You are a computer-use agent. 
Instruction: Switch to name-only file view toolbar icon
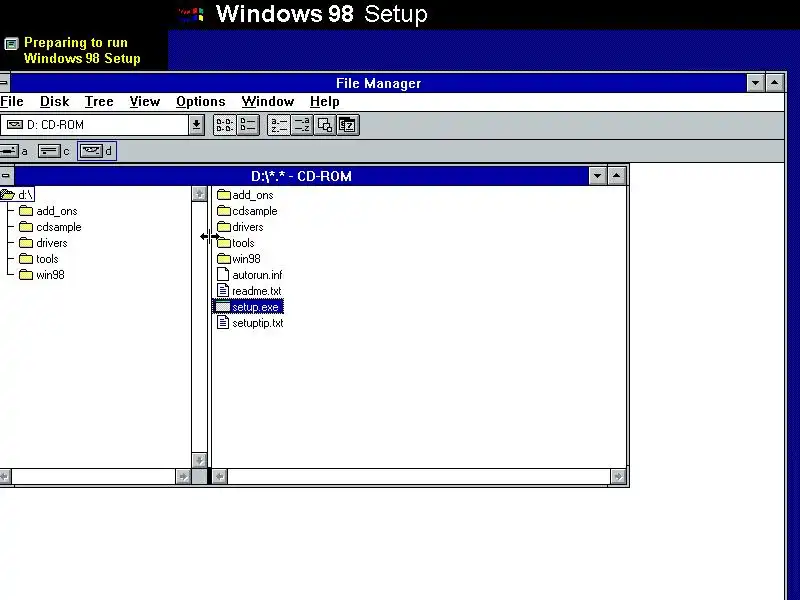[224, 125]
